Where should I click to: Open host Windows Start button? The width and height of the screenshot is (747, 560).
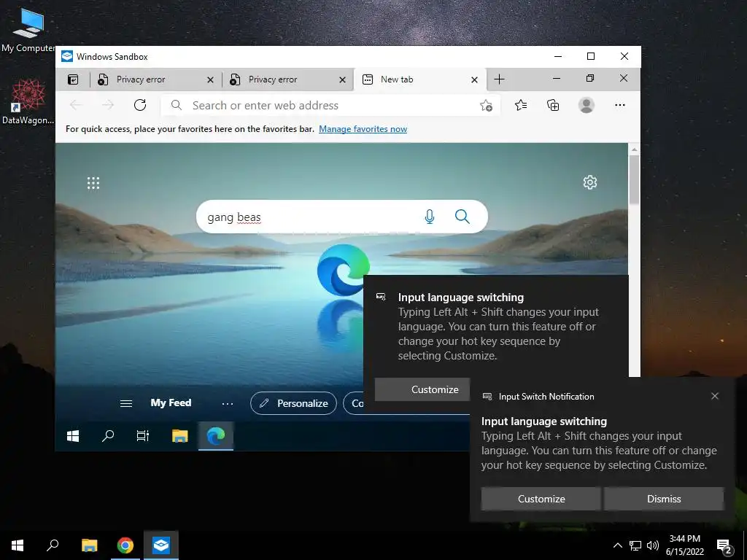(18, 545)
